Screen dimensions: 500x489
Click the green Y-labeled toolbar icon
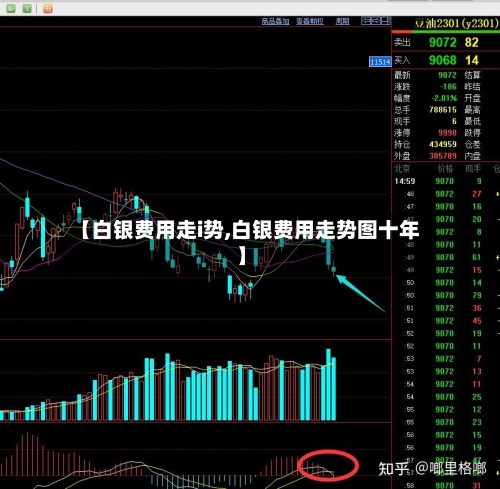point(27,8)
